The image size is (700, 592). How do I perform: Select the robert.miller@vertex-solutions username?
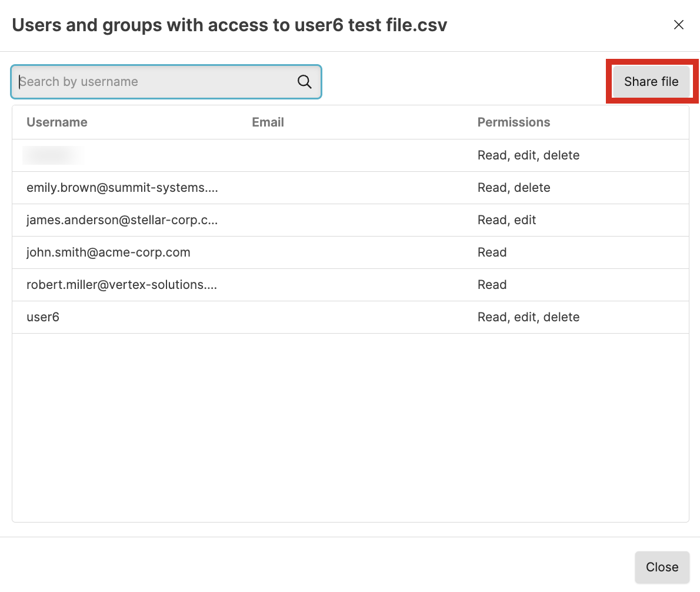pos(122,285)
